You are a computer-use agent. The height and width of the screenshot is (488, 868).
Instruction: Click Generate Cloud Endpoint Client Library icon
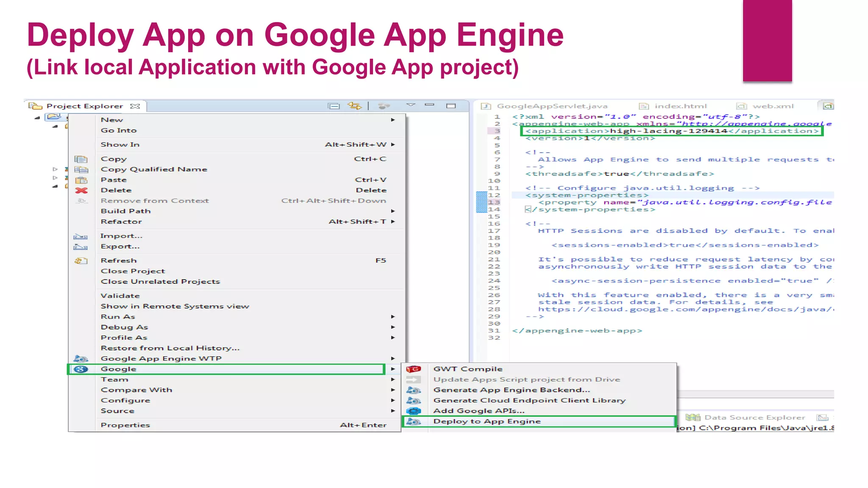[414, 401]
